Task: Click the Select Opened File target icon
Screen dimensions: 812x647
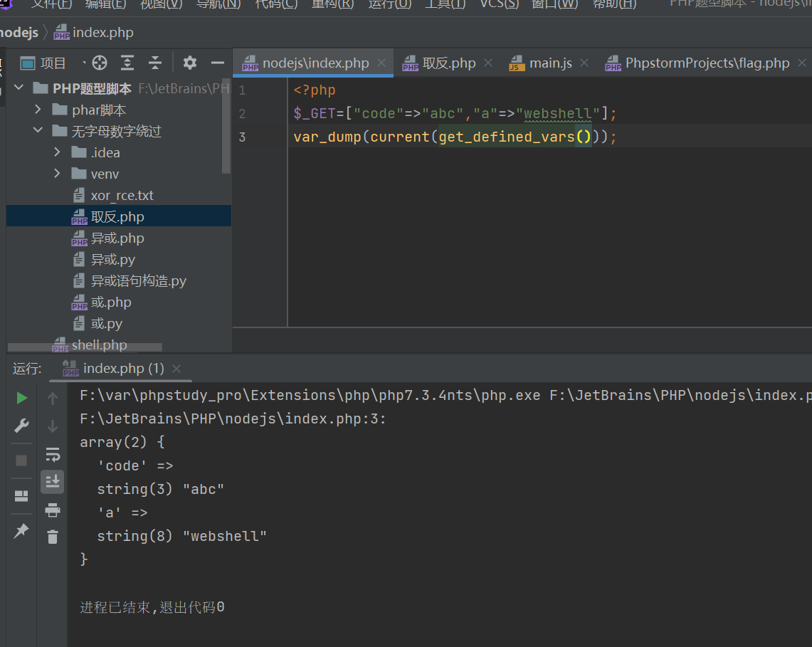Action: [100, 63]
